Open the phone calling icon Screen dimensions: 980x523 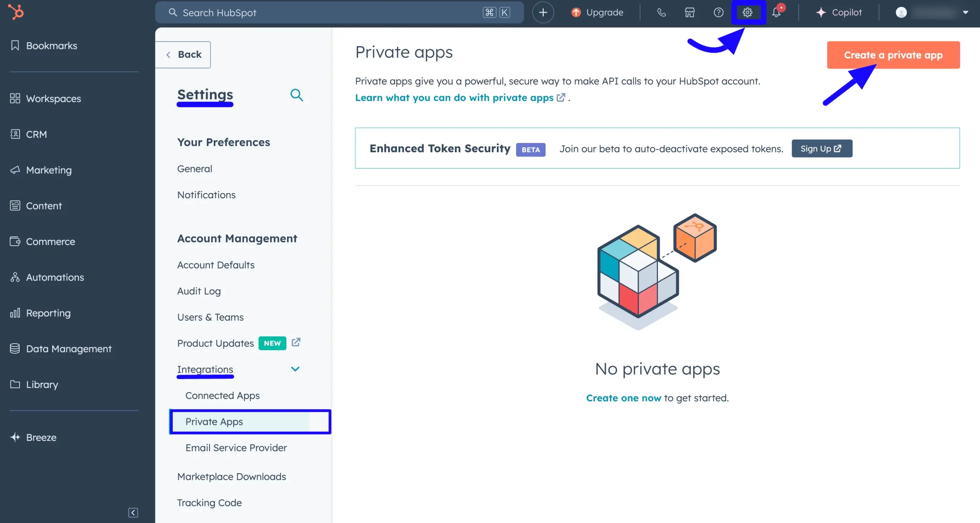point(661,13)
